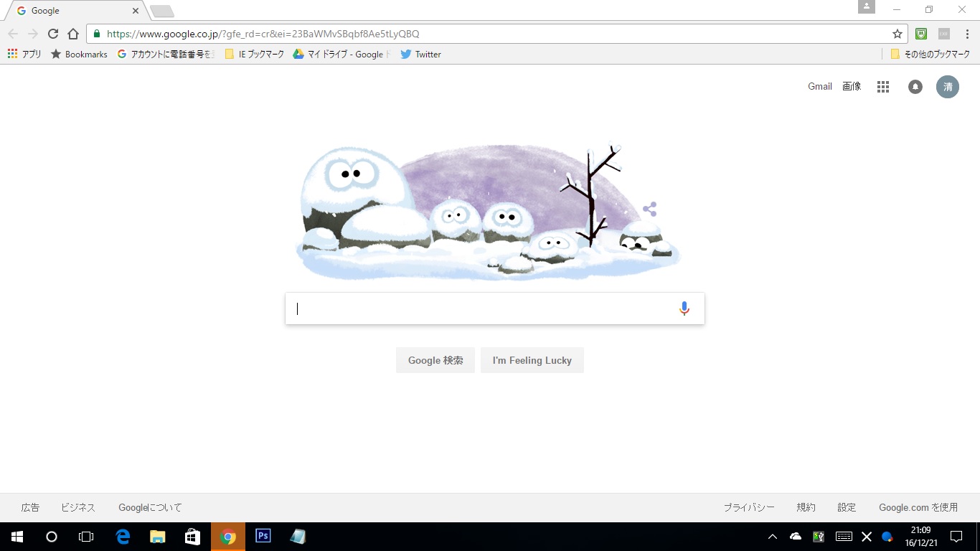This screenshot has width=980, height=551.
Task: Open the Google apps grid
Action: click(883, 87)
